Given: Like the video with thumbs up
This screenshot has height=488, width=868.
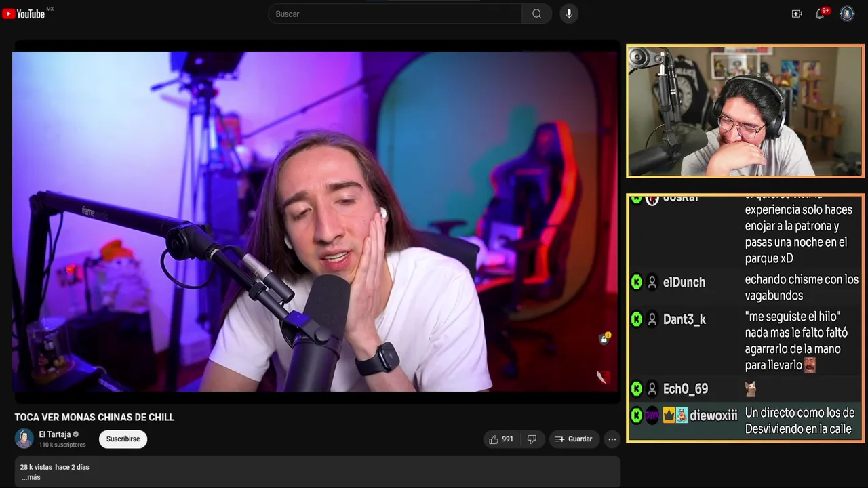Looking at the screenshot, I should [x=500, y=439].
